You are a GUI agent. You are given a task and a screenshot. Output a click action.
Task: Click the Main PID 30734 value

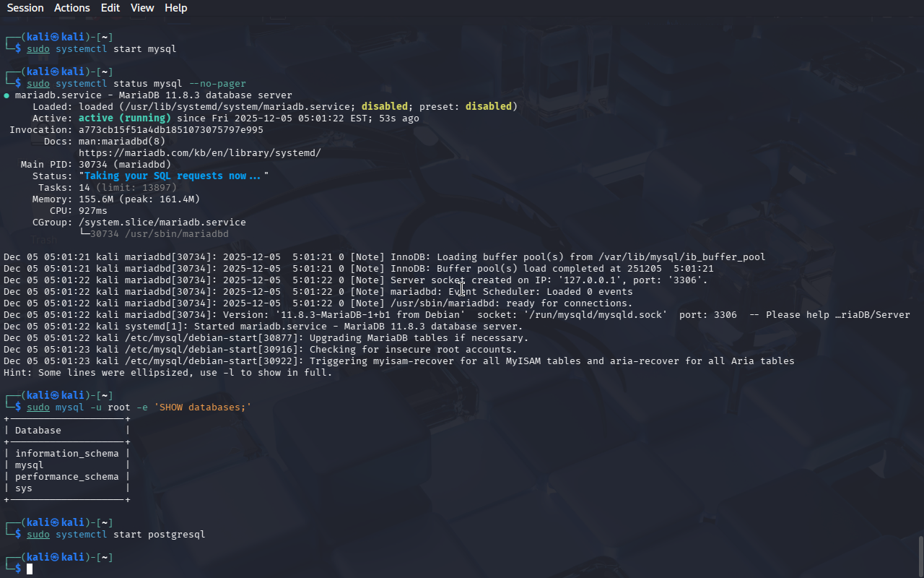pyautogui.click(x=124, y=165)
